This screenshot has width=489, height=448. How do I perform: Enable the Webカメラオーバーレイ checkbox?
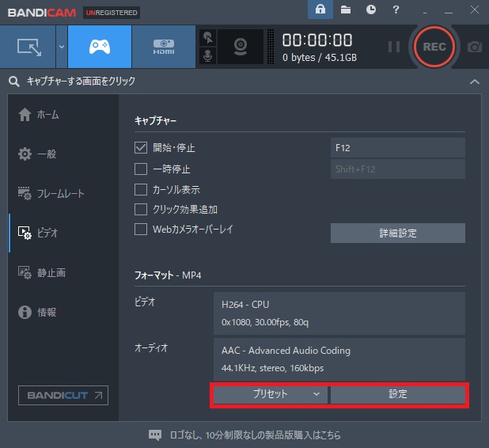pyautogui.click(x=141, y=230)
